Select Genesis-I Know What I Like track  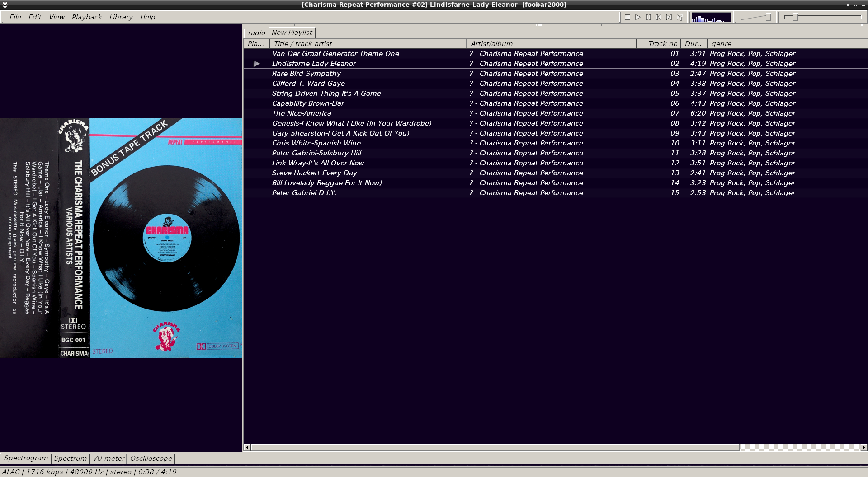coord(555,123)
